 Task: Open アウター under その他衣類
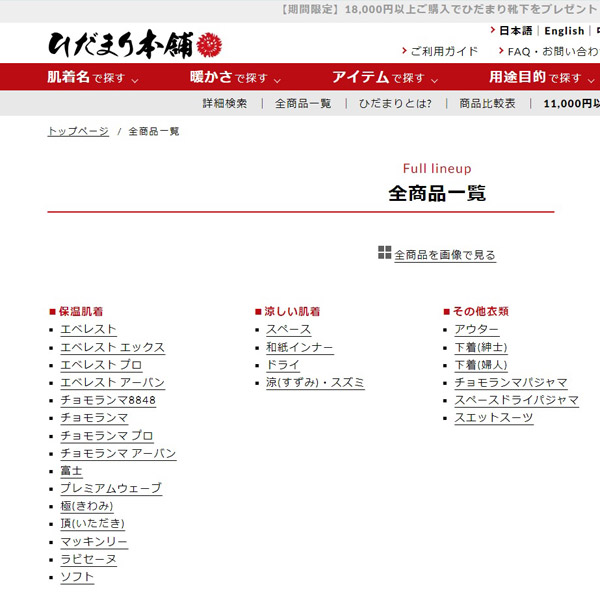[x=477, y=329]
